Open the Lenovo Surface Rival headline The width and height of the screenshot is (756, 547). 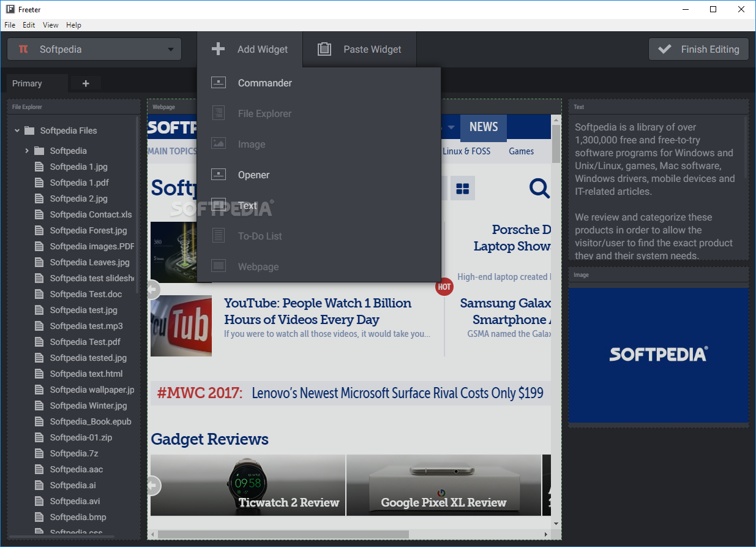click(397, 393)
